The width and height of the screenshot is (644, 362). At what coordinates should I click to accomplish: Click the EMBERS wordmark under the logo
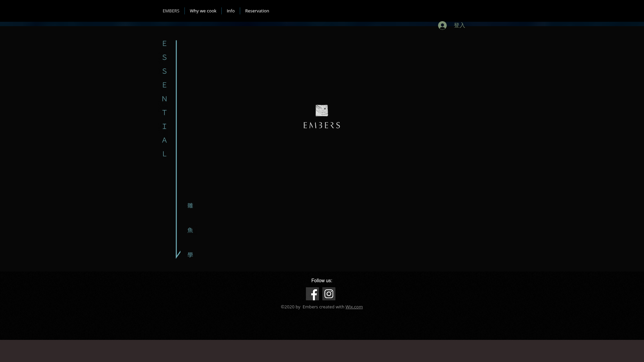pos(322,125)
